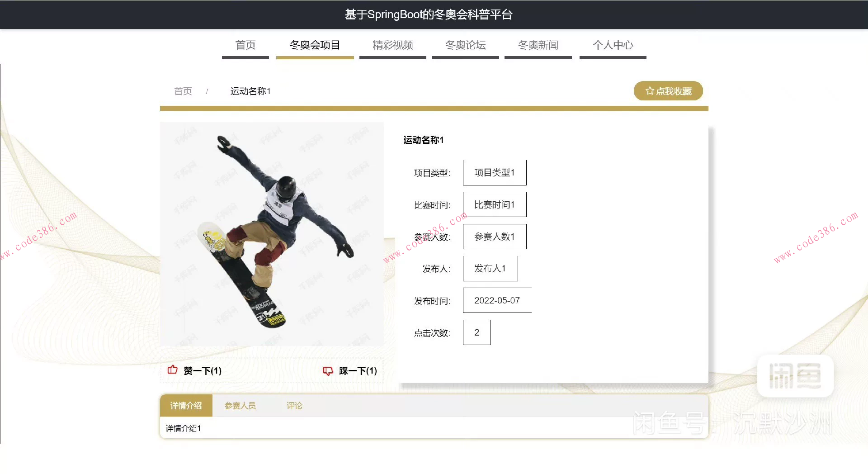Click the thumbs-up like icon

pos(172,370)
